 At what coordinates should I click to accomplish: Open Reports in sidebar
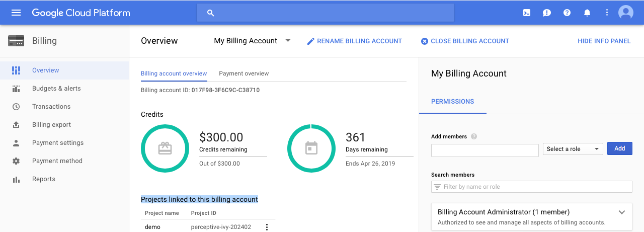(x=44, y=179)
